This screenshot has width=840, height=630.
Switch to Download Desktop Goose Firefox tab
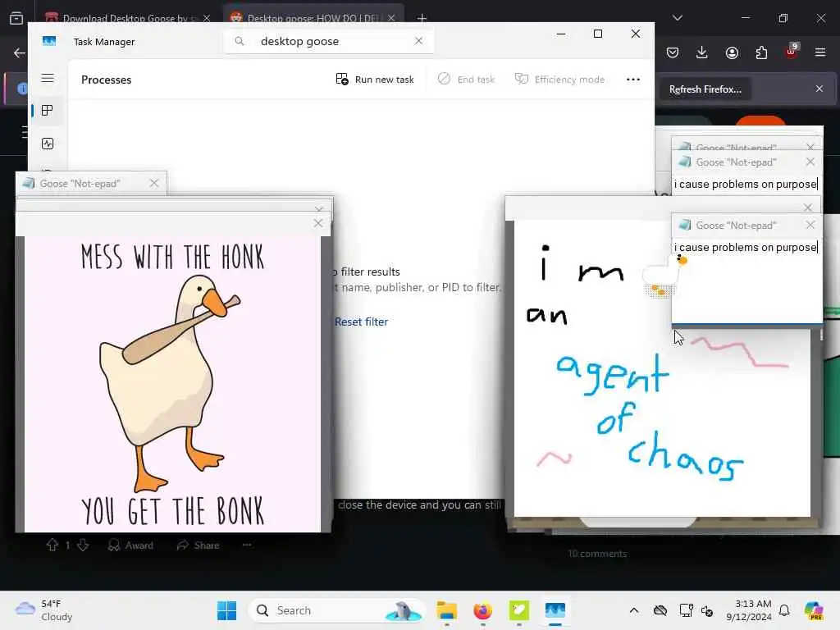(127, 18)
